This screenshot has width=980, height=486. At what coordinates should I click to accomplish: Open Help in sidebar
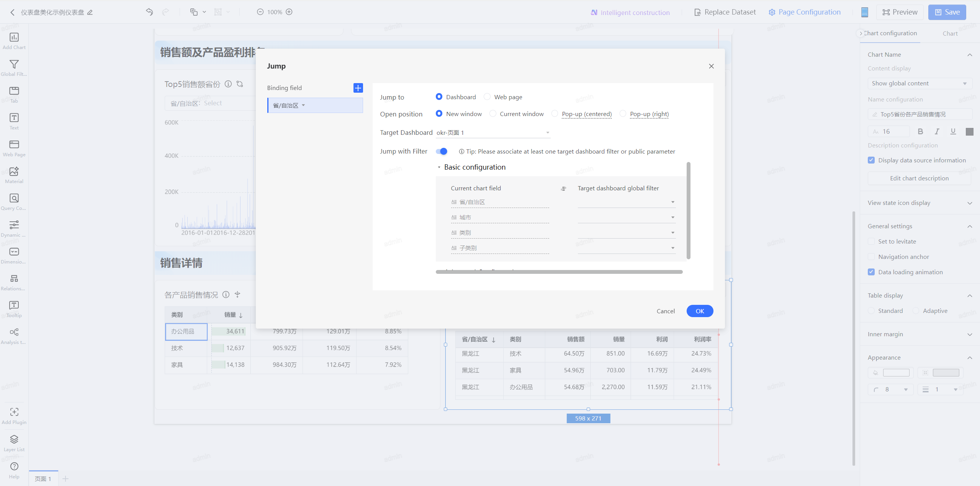[x=14, y=470]
